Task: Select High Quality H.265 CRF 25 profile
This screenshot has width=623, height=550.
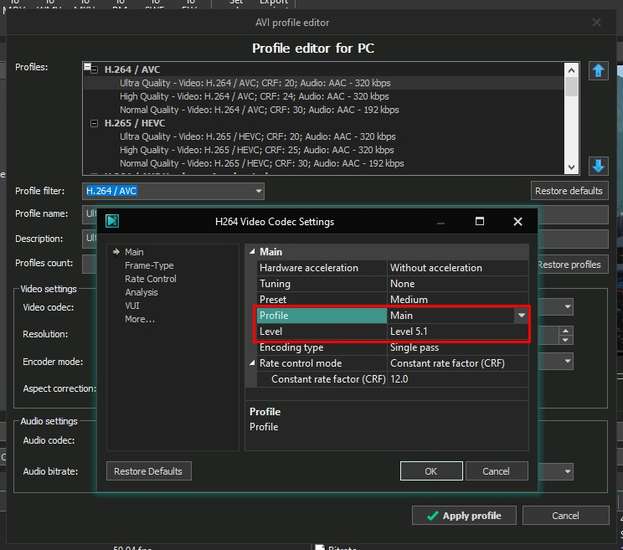Action: 257,150
